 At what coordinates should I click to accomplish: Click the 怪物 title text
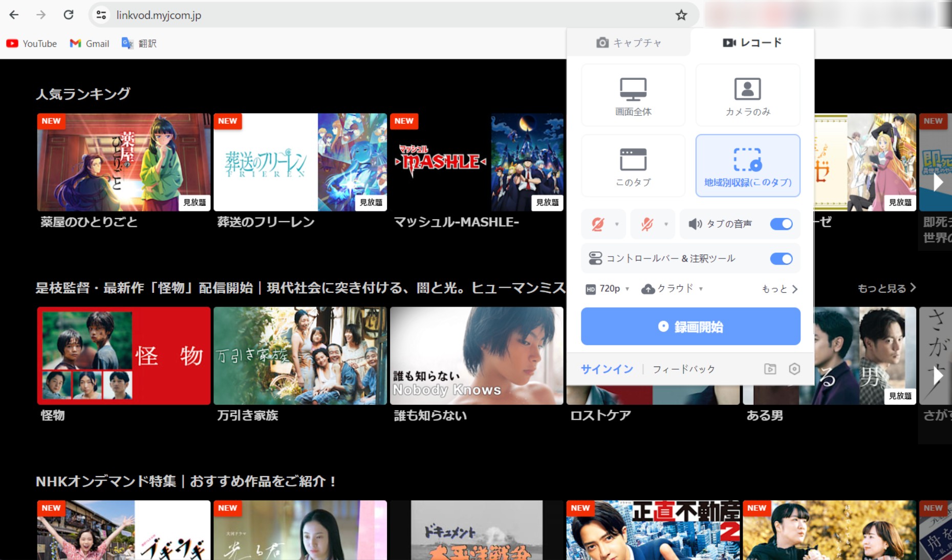pyautogui.click(x=53, y=416)
